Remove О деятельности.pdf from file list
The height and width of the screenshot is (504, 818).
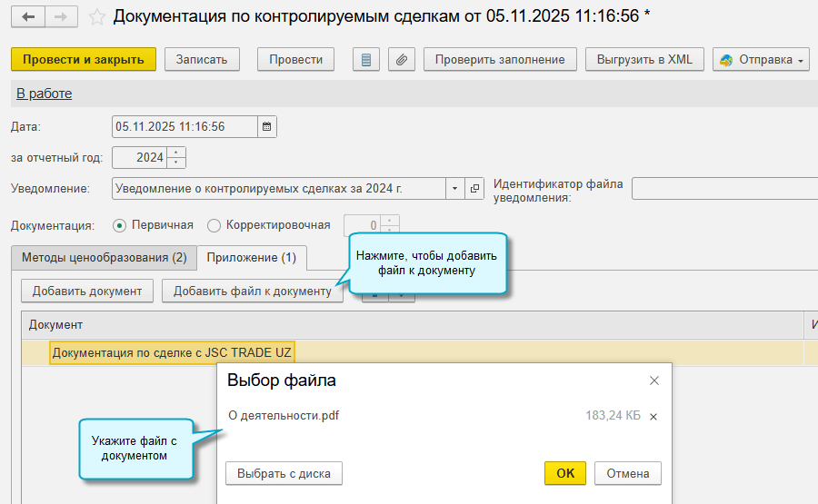653,417
